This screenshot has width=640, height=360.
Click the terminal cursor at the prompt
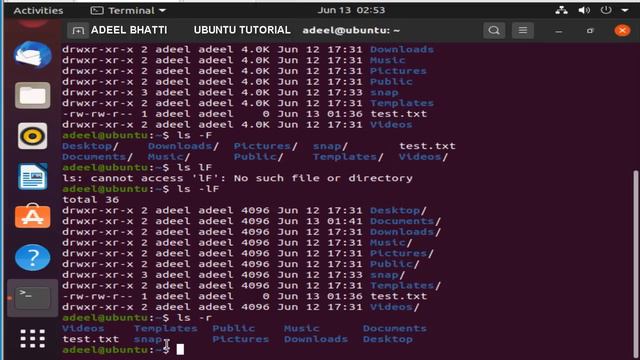pos(180,349)
